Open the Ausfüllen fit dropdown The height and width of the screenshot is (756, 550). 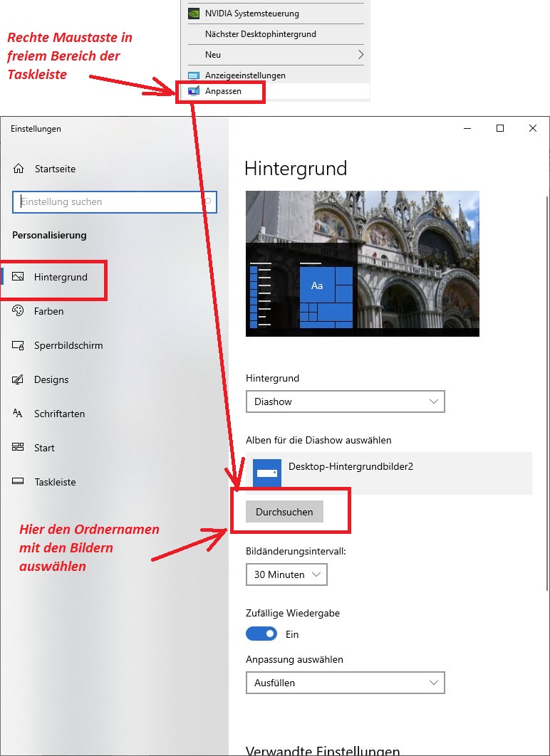(x=346, y=683)
